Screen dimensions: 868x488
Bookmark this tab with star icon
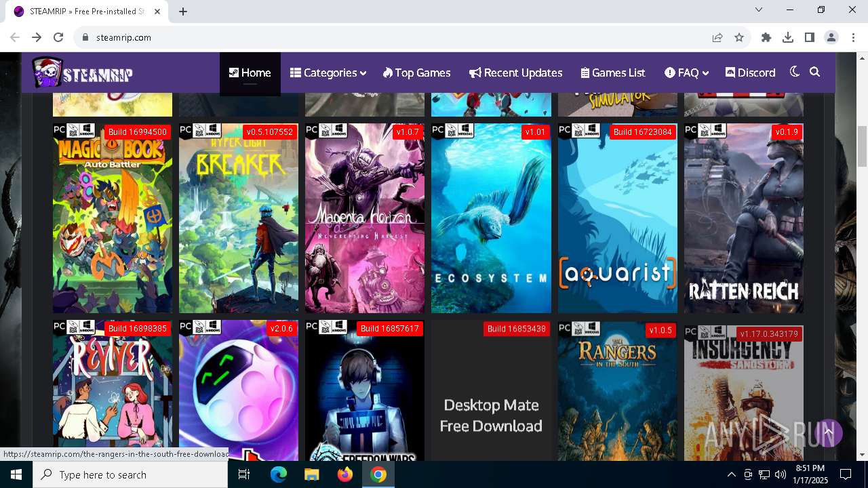coord(739,37)
